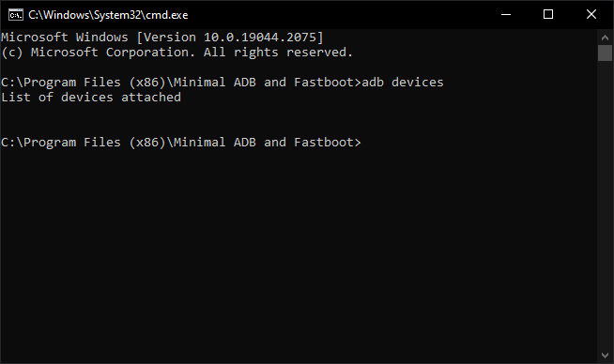Click the "List of devices attached" output

(x=91, y=97)
